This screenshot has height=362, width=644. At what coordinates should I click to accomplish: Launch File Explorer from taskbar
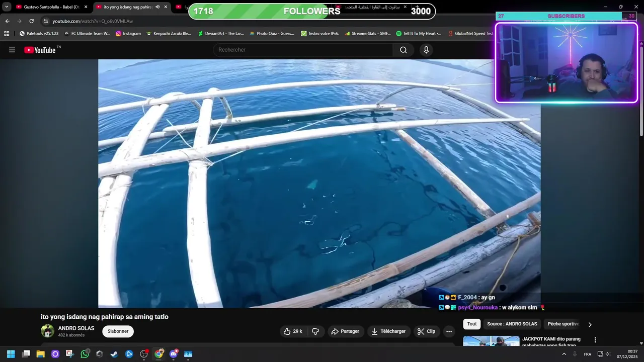40,354
